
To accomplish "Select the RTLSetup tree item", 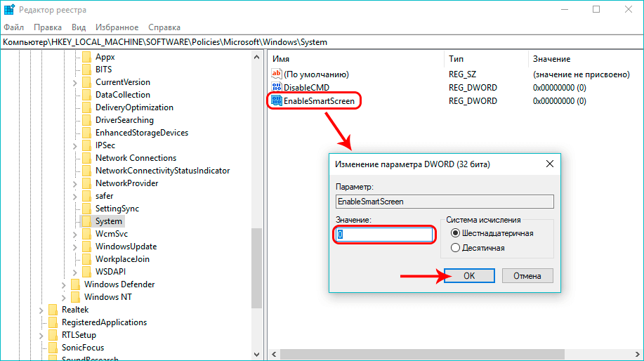I will (79, 335).
